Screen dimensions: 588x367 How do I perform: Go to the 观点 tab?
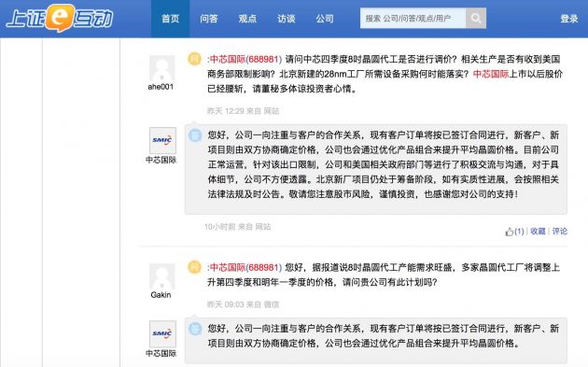point(247,19)
